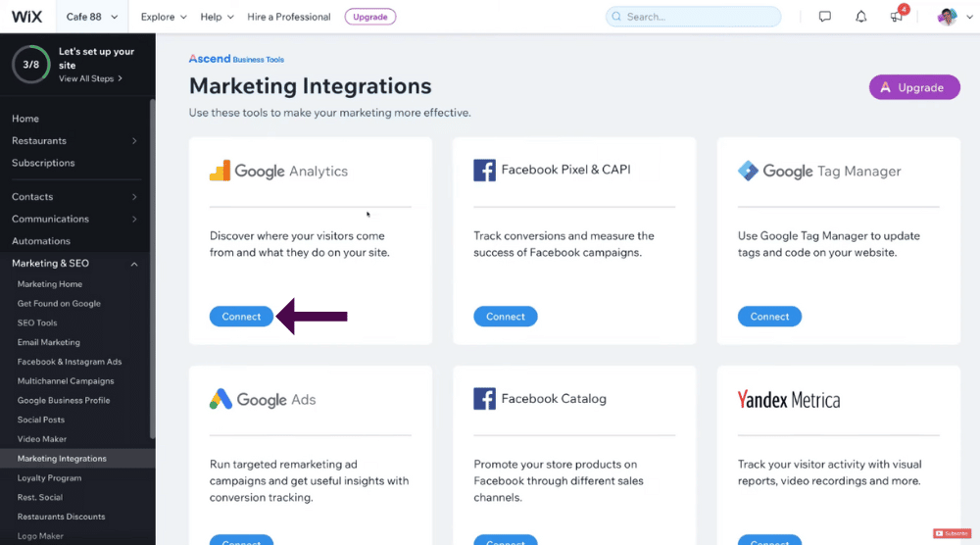
Task: Open SEO Tools
Action: pyautogui.click(x=37, y=322)
